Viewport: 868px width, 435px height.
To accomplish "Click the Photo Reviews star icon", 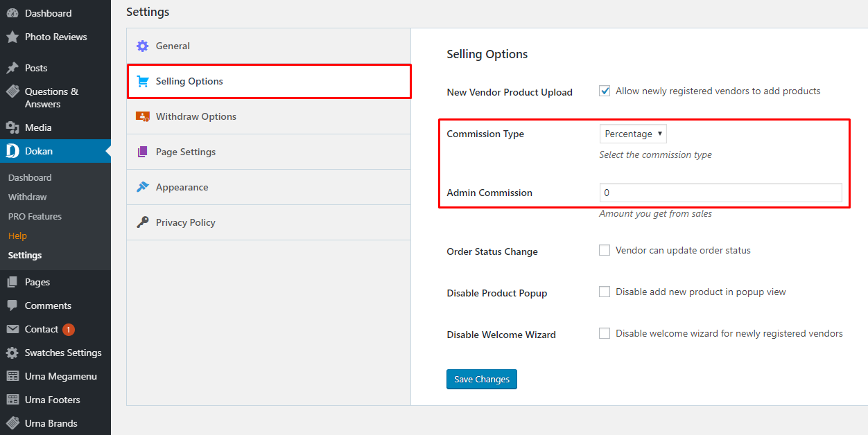I will 12,37.
